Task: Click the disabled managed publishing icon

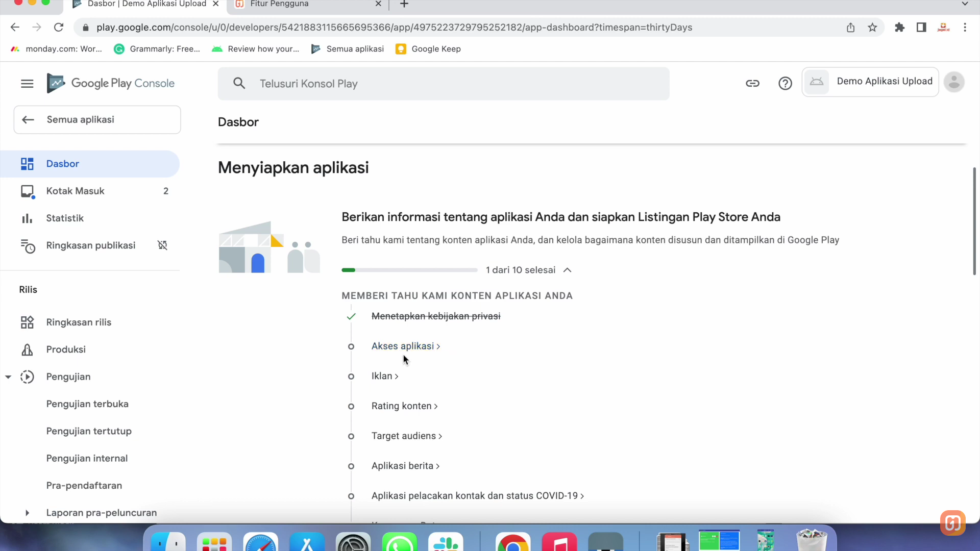Action: pos(162,245)
